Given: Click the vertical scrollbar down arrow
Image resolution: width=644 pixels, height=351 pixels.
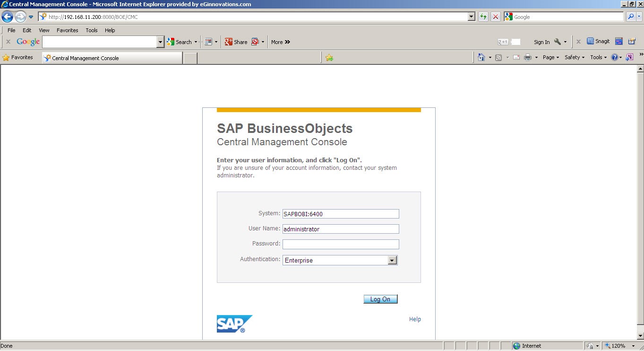Looking at the screenshot, I should tap(640, 335).
